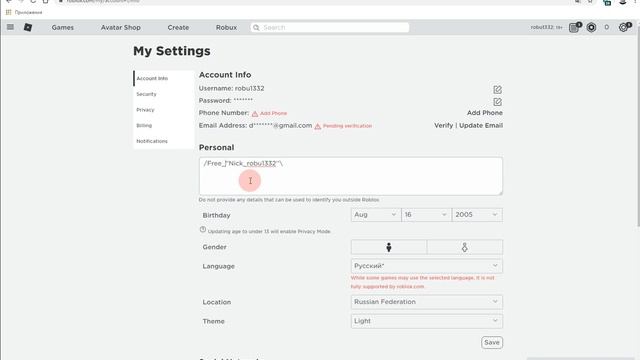Click the Robux balance number 0
Image resolution: width=640 pixels, height=360 pixels.
[607, 27]
